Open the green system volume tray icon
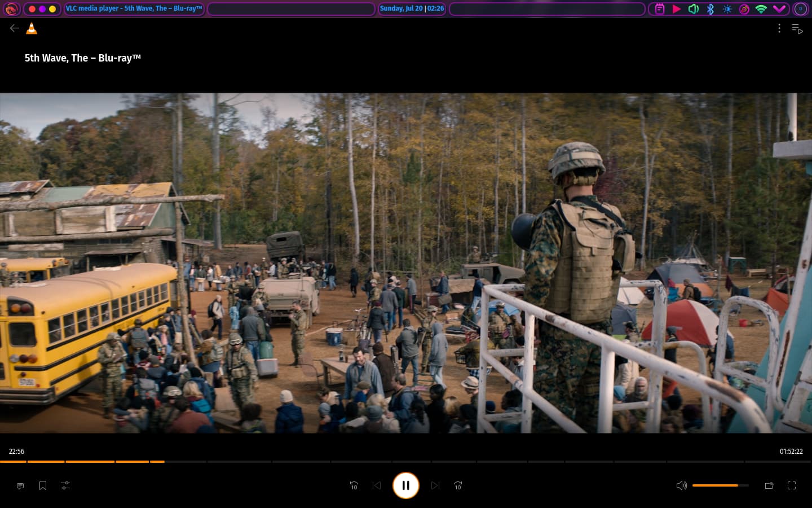Viewport: 812px width, 508px height. 694,9
